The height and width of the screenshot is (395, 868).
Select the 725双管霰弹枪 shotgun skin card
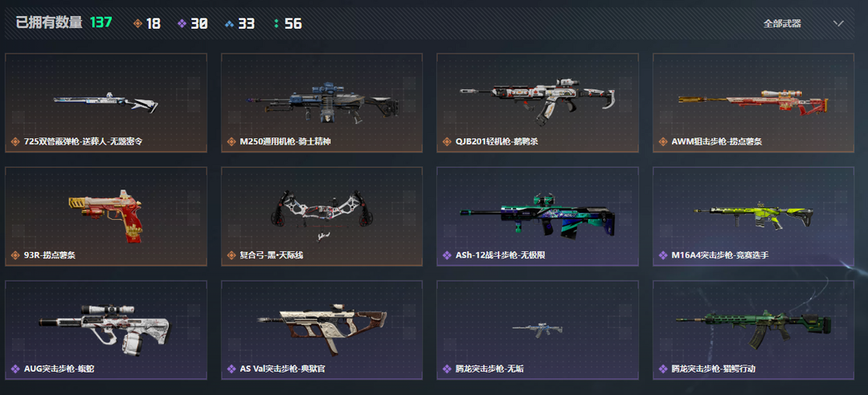(106, 103)
